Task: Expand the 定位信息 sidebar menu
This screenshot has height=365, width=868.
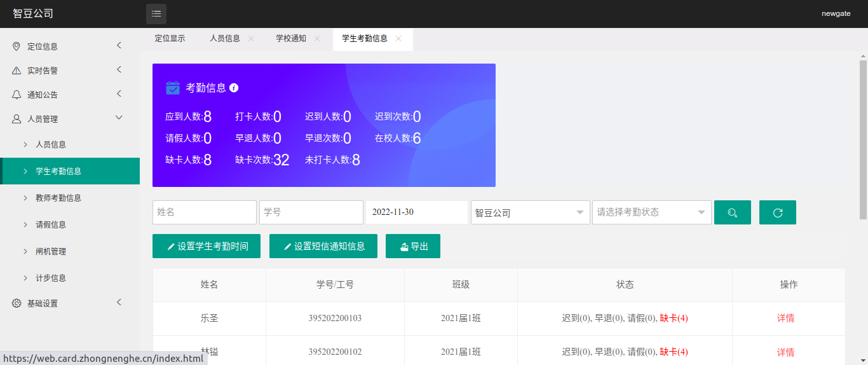Action: [x=70, y=46]
